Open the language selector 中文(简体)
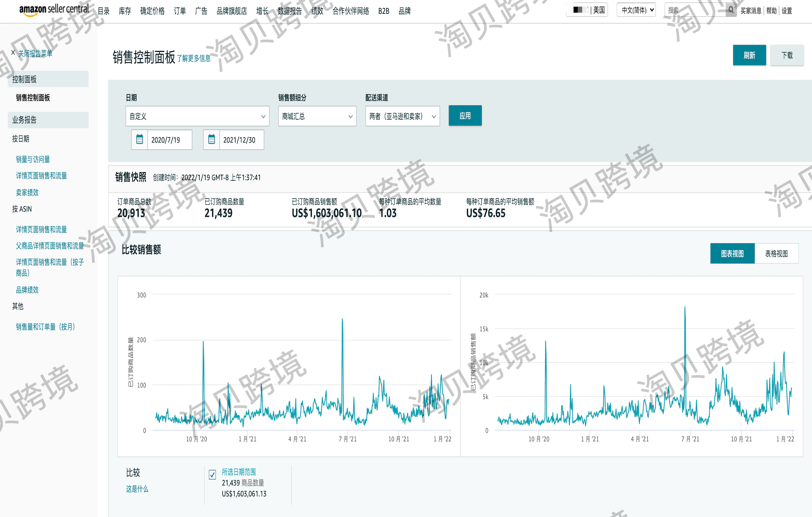The width and height of the screenshot is (812, 517). pyautogui.click(x=636, y=10)
